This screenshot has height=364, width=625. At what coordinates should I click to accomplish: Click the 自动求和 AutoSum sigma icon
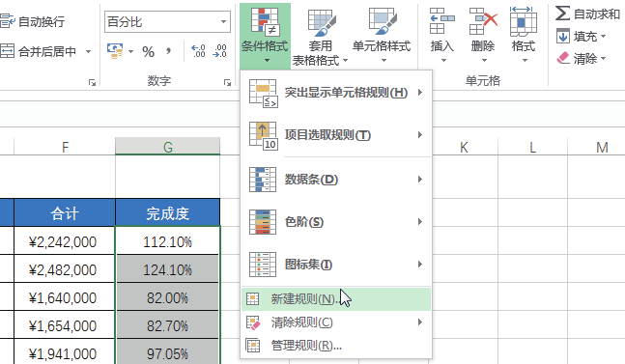[562, 14]
